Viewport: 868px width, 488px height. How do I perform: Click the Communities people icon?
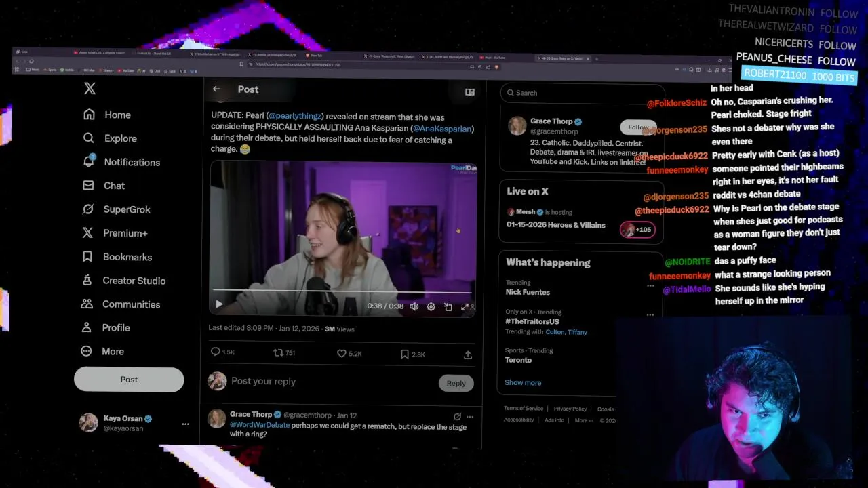[87, 304]
